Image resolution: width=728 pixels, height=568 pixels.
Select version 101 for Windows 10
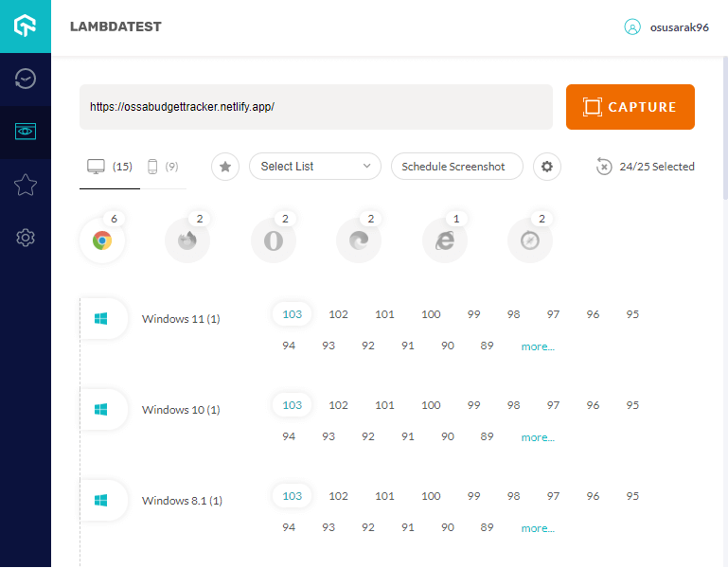pos(384,405)
